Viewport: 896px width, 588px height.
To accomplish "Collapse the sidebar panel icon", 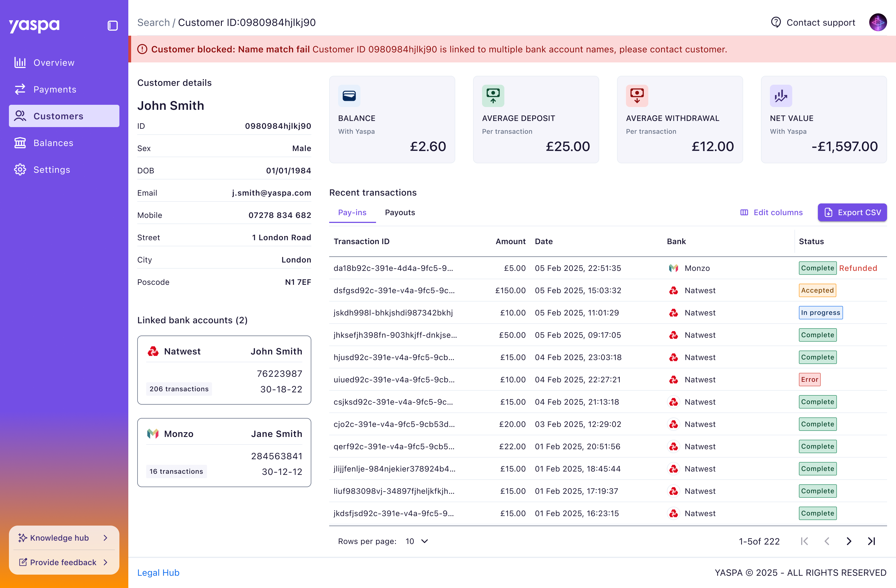I will coord(112,26).
